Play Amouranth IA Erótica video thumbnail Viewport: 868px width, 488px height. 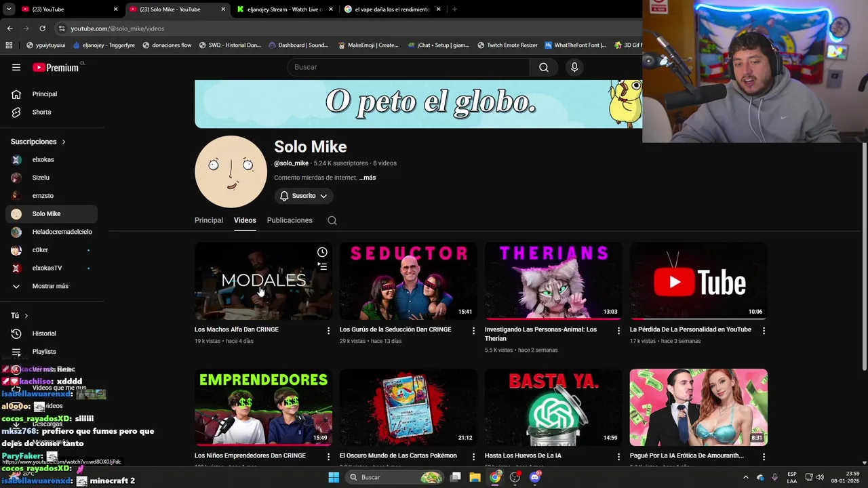coord(698,407)
